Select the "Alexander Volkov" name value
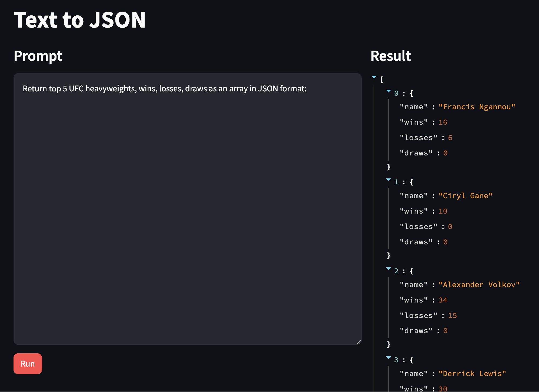 (479, 284)
